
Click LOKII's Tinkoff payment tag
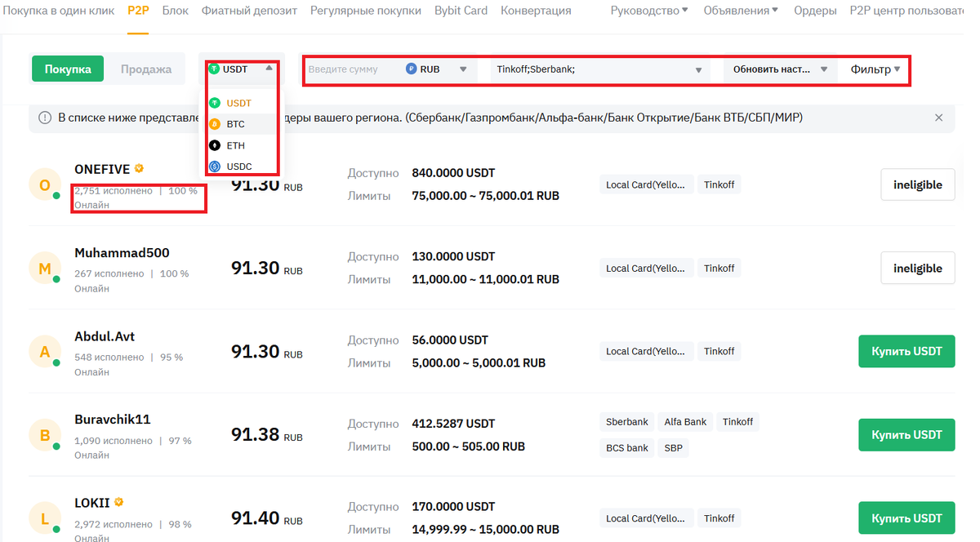(x=719, y=518)
